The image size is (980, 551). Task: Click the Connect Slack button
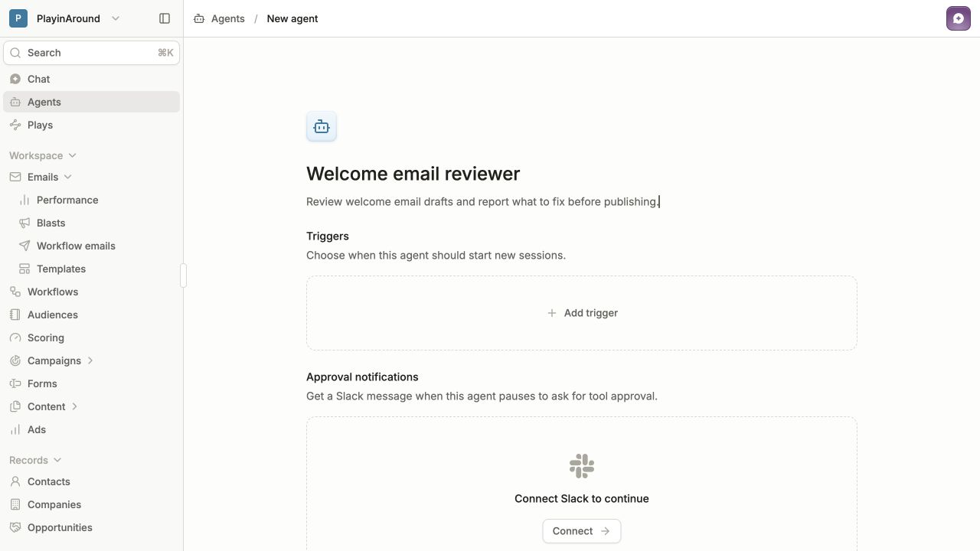pyautogui.click(x=582, y=531)
